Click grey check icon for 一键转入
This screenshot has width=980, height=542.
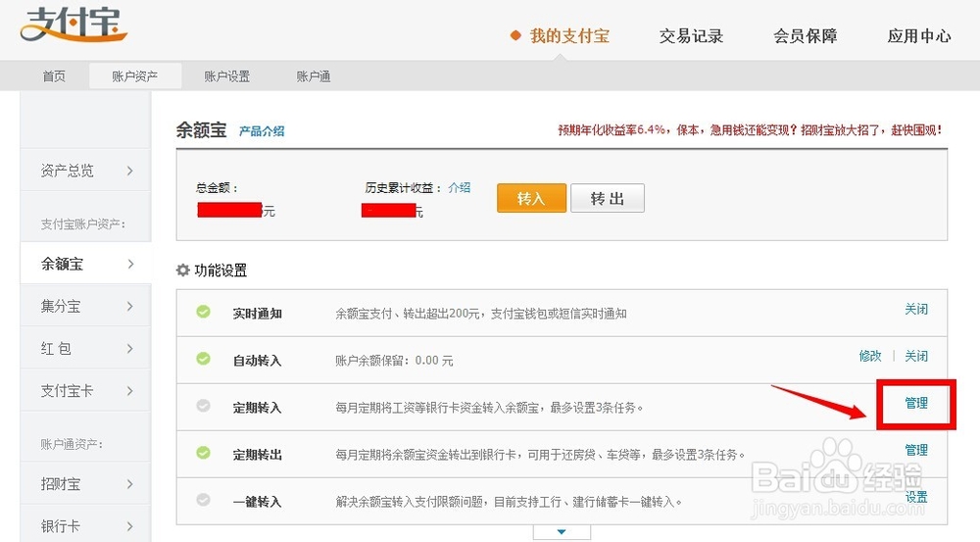click(x=203, y=500)
